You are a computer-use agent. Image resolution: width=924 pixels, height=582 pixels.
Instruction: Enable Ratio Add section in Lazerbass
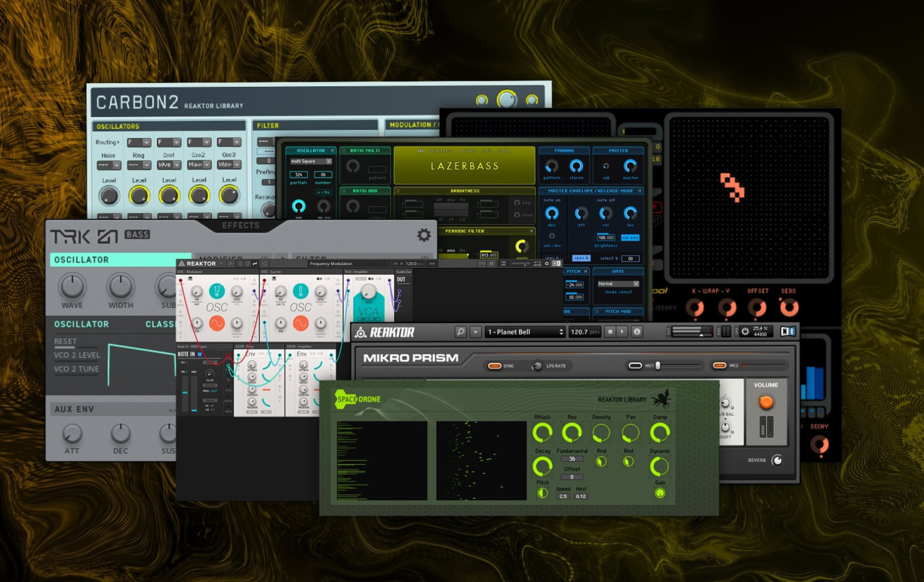[x=344, y=191]
